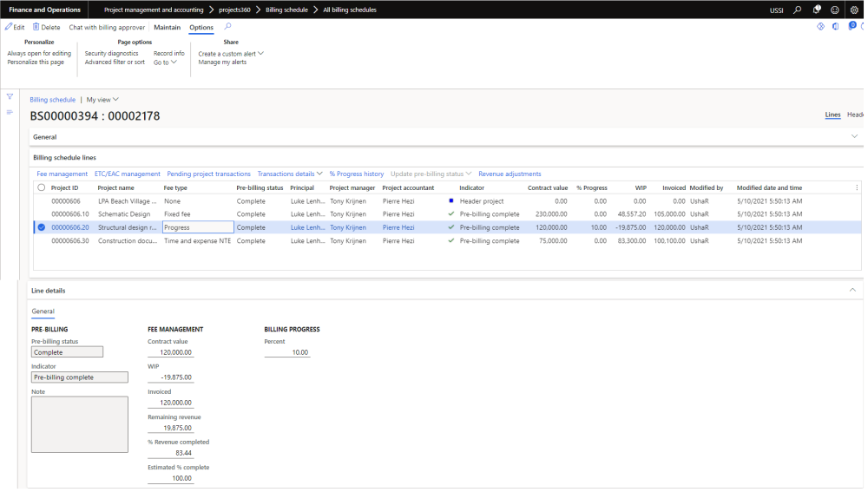The image size is (868, 492).
Task: Collapse the Line details section
Action: (852, 290)
